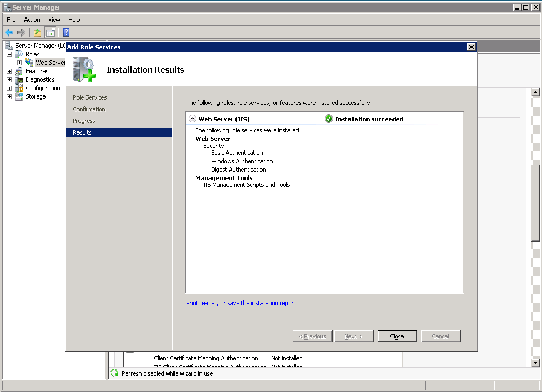Viewport: 542px width, 392px height.
Task: Select the Progress wizard step
Action: tap(84, 121)
